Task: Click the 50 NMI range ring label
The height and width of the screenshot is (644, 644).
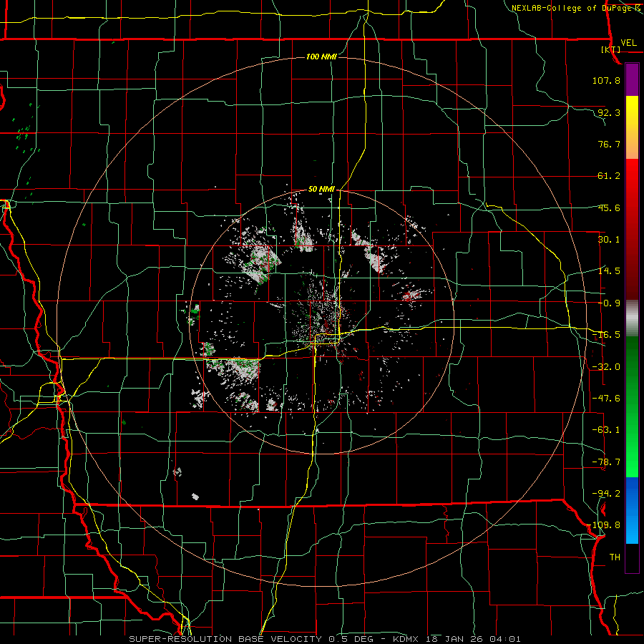Action: (321, 189)
